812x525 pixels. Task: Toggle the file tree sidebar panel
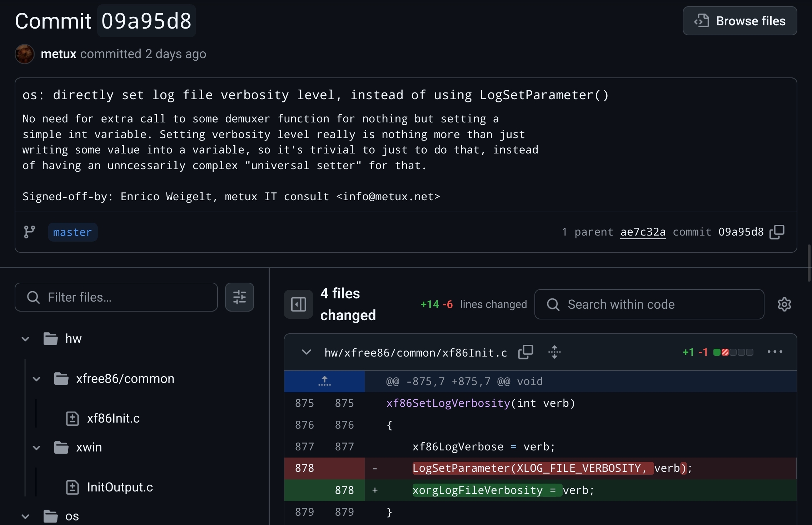(x=299, y=304)
